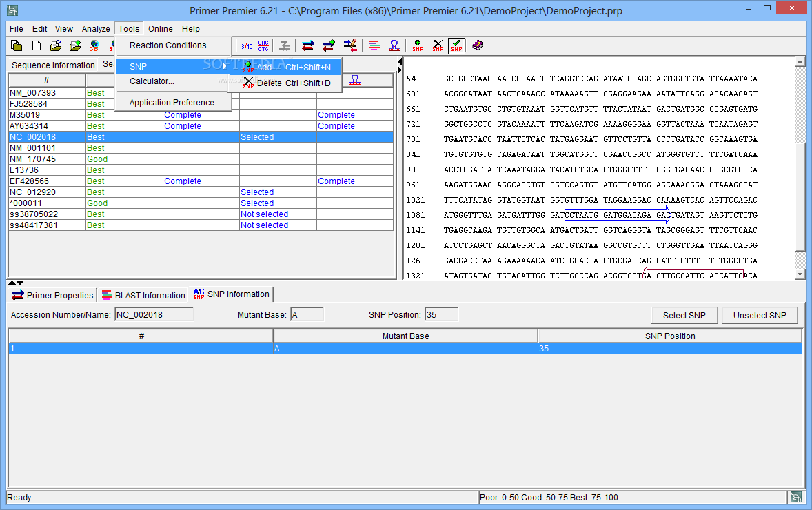The width and height of the screenshot is (812, 510).
Task: Click the blank new sequence page icon
Action: tap(37, 46)
